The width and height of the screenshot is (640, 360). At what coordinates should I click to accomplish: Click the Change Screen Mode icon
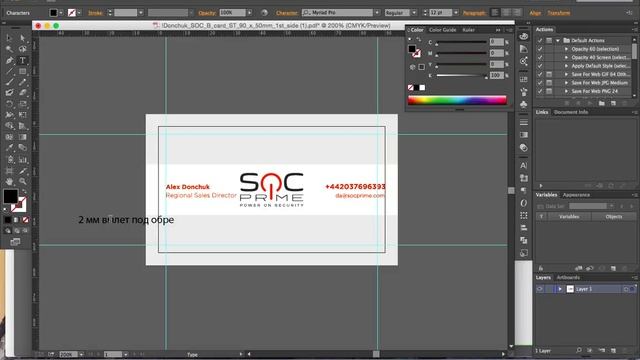(15, 242)
